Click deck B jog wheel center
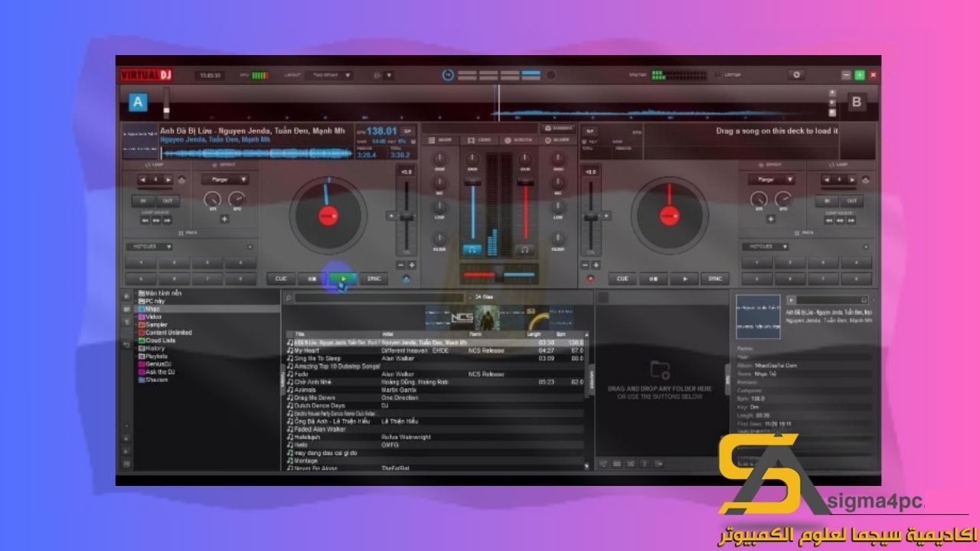Screen dimensions: 980x551 click(668, 217)
